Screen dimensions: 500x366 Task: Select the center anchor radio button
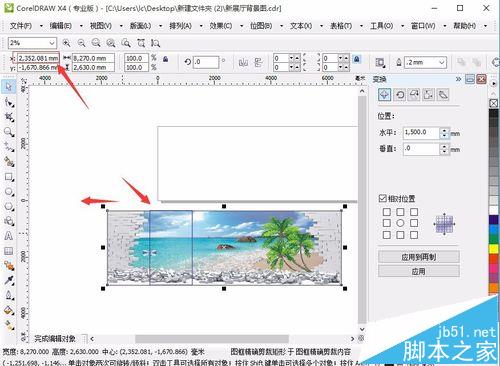coord(400,223)
